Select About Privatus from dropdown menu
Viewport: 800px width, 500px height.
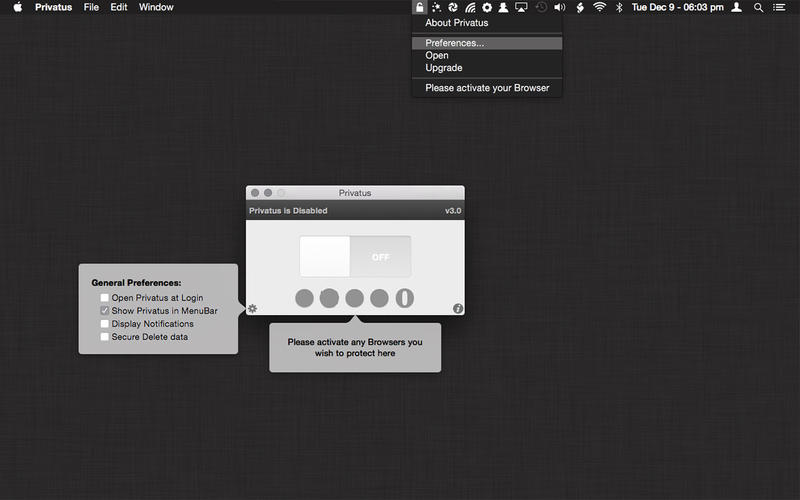pos(487,23)
